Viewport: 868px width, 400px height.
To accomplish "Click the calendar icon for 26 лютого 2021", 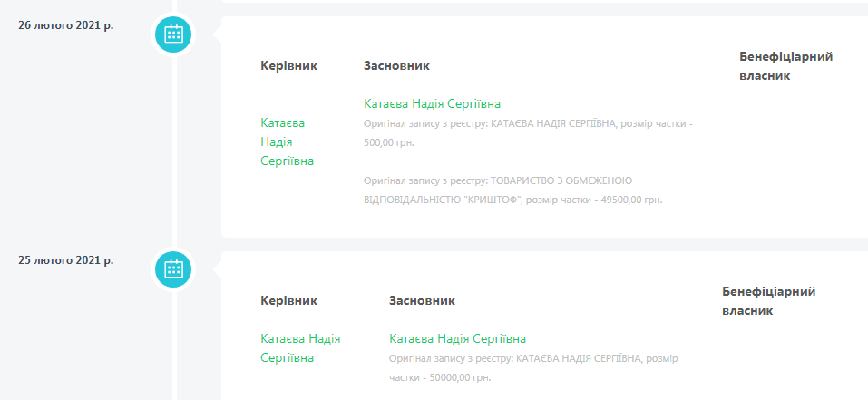I will coord(174,35).
